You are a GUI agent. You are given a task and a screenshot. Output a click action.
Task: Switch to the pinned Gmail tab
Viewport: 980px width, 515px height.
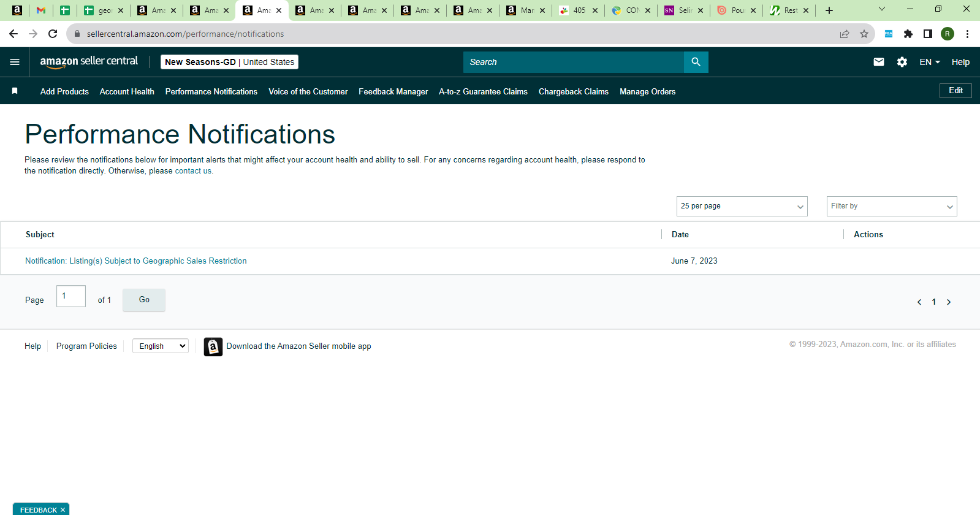[41, 10]
